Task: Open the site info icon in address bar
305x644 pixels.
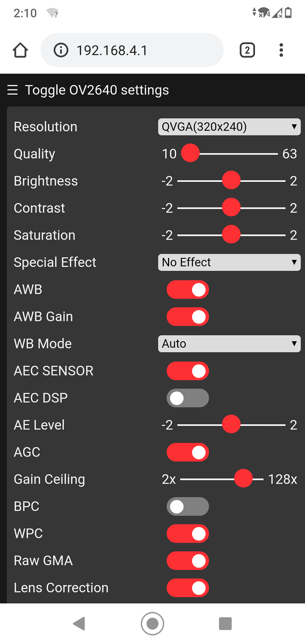Action: coord(61,50)
